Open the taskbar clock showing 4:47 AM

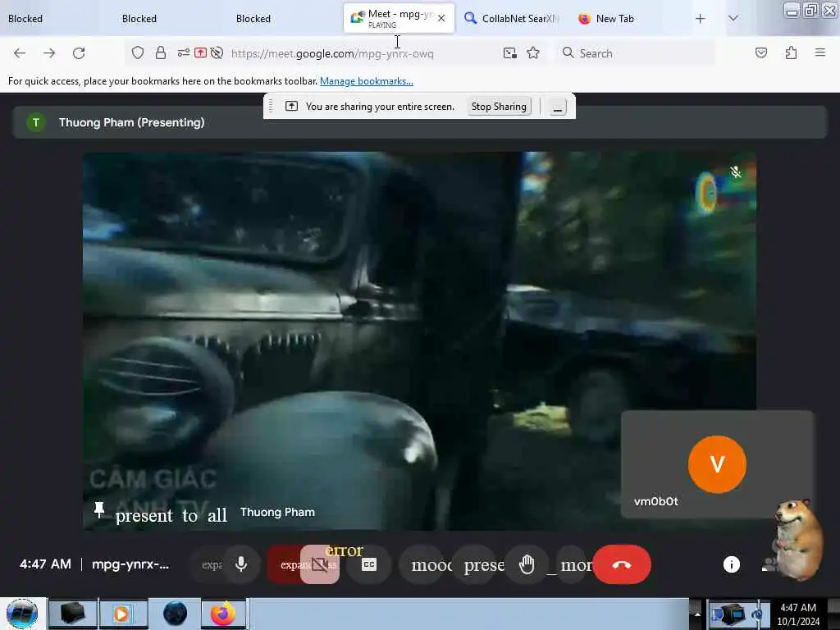pos(798,614)
